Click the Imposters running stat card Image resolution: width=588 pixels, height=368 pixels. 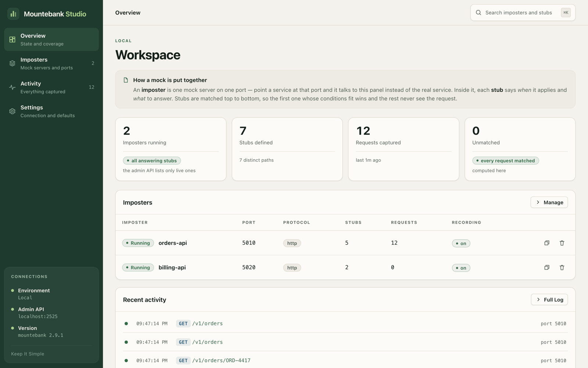point(171,149)
